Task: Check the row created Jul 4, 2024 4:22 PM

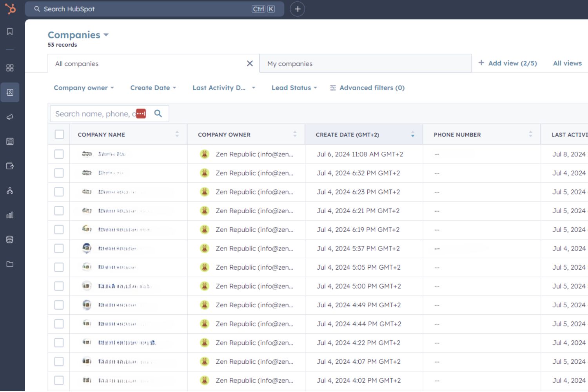Action: [59, 343]
